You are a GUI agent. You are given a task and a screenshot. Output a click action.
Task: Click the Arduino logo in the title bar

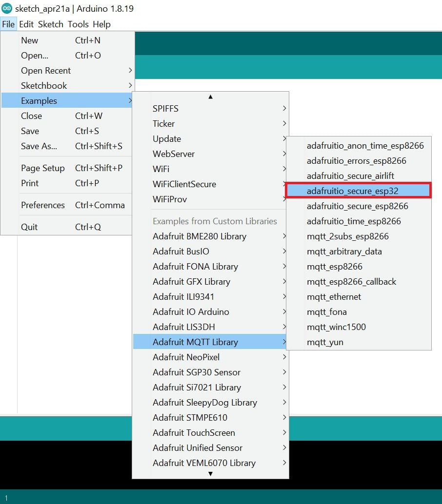7,8
